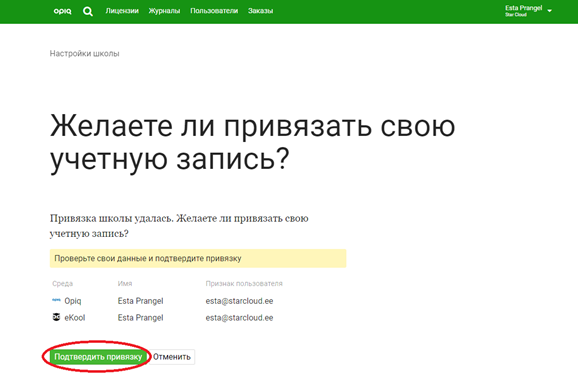Screen dimensions: 578x392
Task: Click Esta Prangel name in Opiq row
Action: tap(140, 301)
